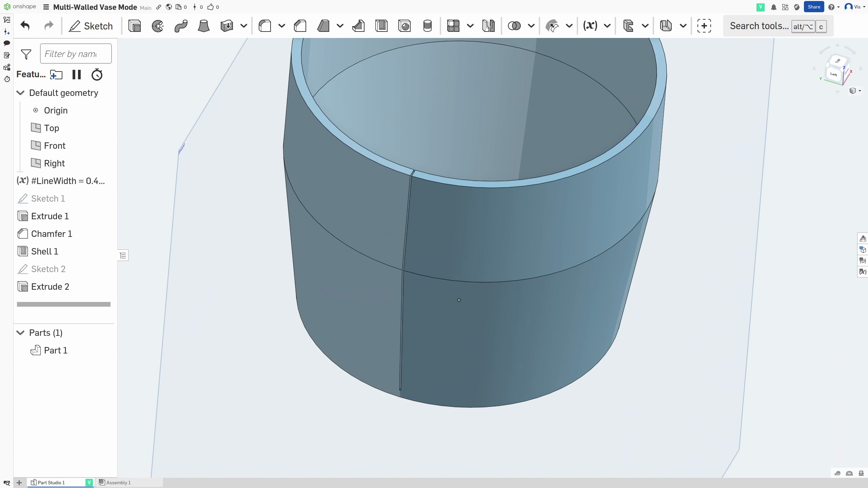Select the Extrude tool in toolbar

135,26
